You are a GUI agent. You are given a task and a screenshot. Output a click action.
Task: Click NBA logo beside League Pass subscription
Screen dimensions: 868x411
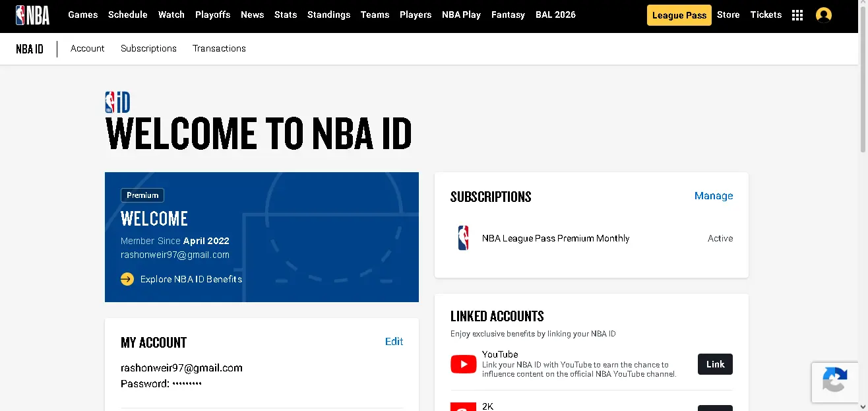[x=463, y=238]
